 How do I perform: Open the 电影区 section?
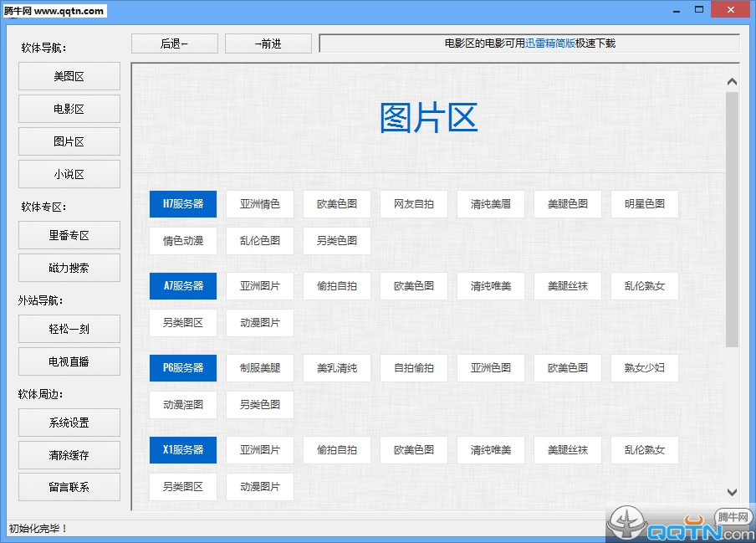pyautogui.click(x=69, y=109)
